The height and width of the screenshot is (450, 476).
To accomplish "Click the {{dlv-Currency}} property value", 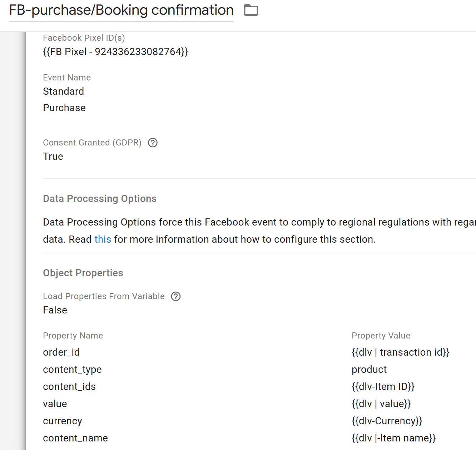I will 387,421.
